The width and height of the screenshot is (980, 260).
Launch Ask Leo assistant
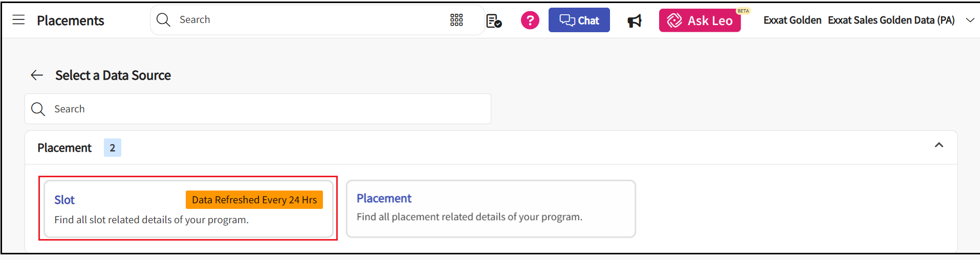700,20
